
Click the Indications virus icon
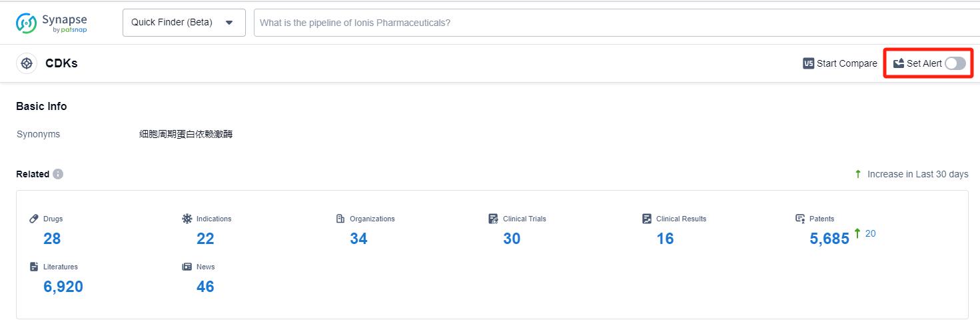click(x=187, y=219)
